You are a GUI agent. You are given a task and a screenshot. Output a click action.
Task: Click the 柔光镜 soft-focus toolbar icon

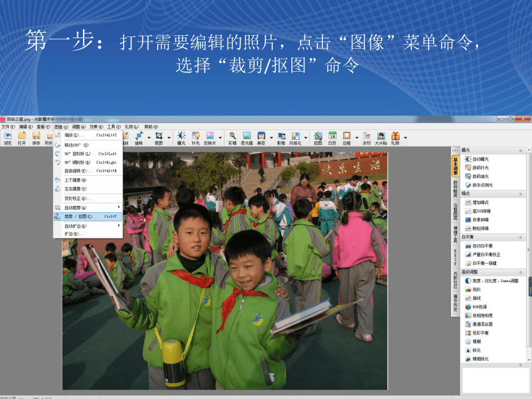coord(247,138)
